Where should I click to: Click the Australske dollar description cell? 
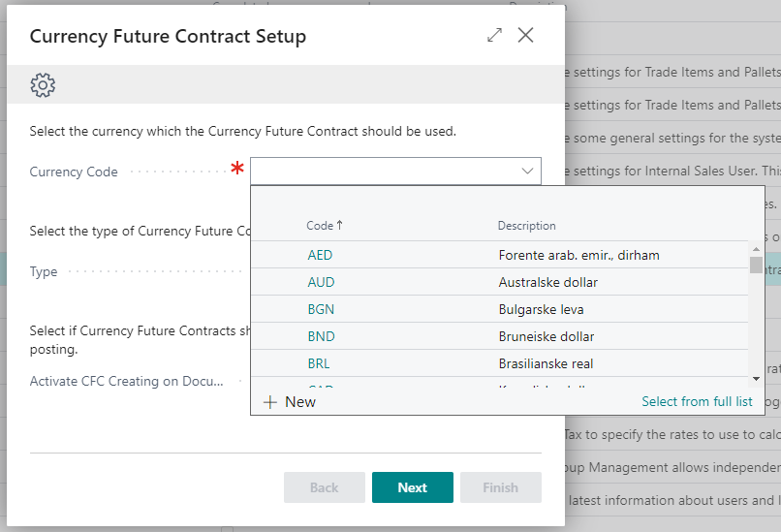pos(547,283)
